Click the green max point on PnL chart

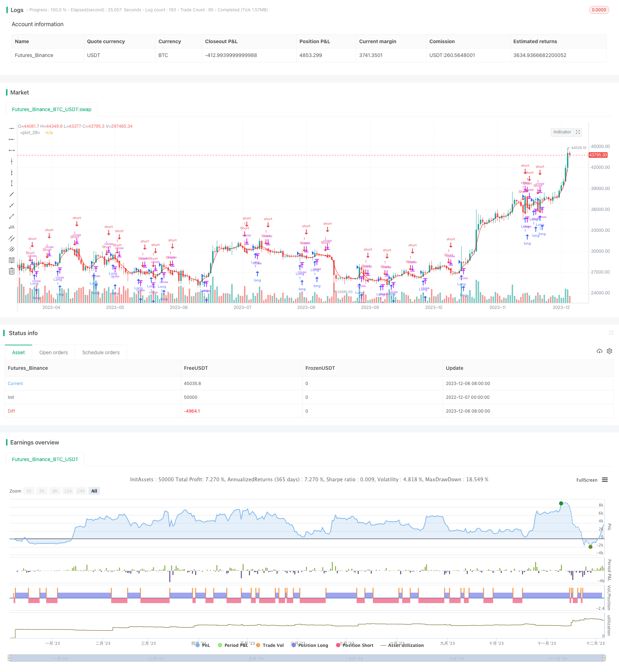(x=561, y=503)
